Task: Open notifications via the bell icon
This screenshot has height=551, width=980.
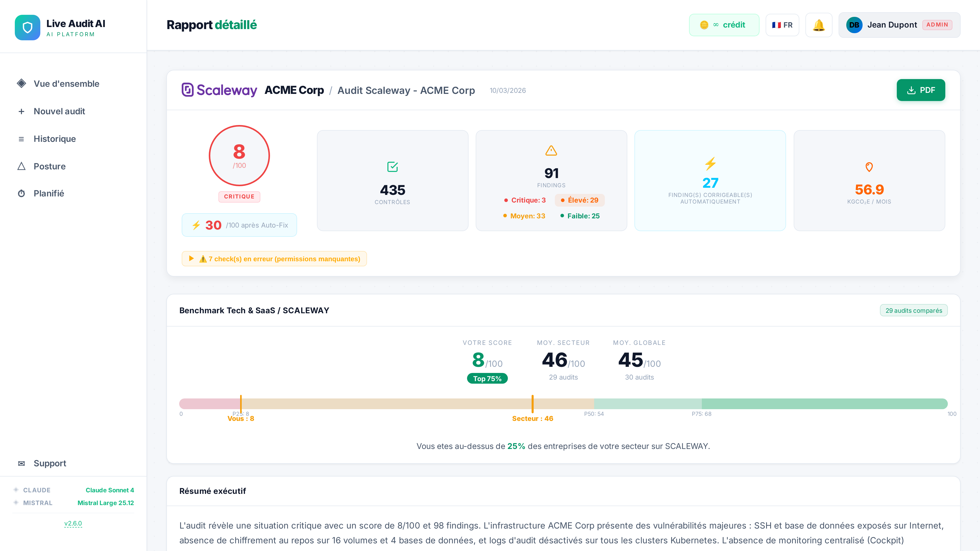Action: 819,25
